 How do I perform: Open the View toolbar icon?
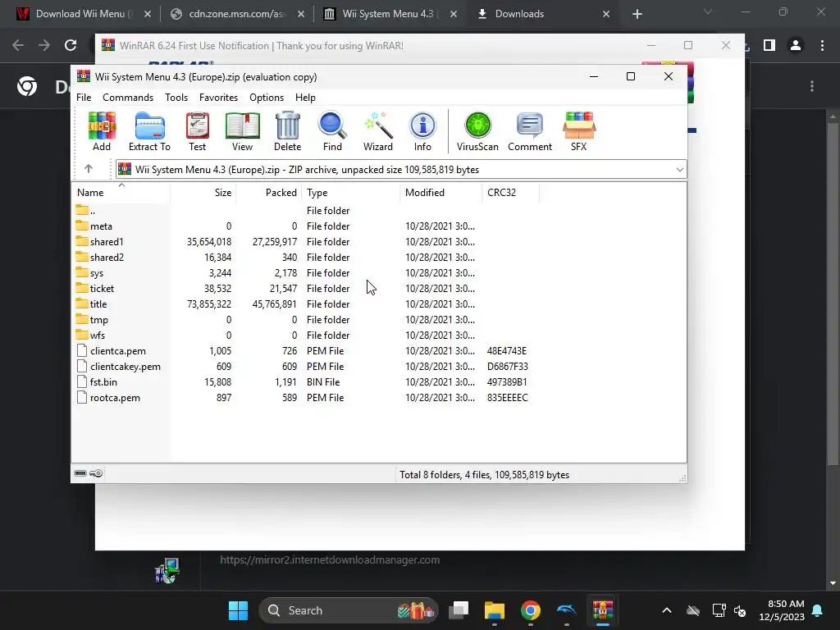pos(242,132)
